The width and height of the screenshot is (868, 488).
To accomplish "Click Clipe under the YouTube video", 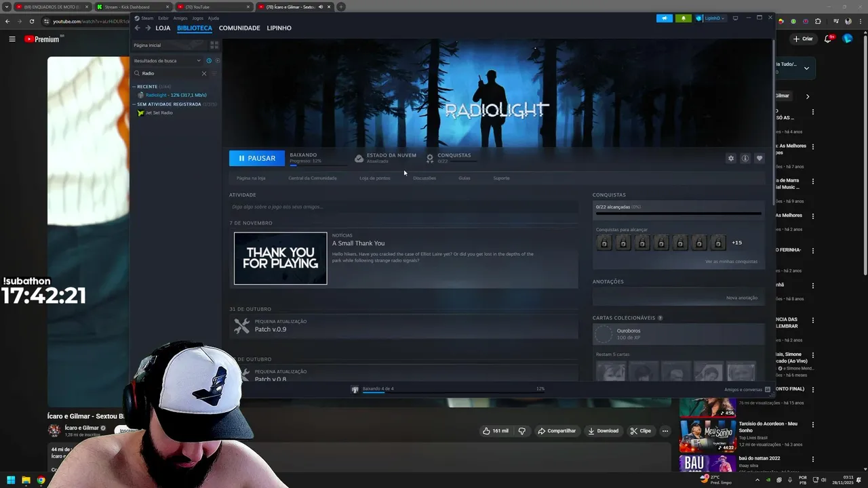I will coord(640,430).
